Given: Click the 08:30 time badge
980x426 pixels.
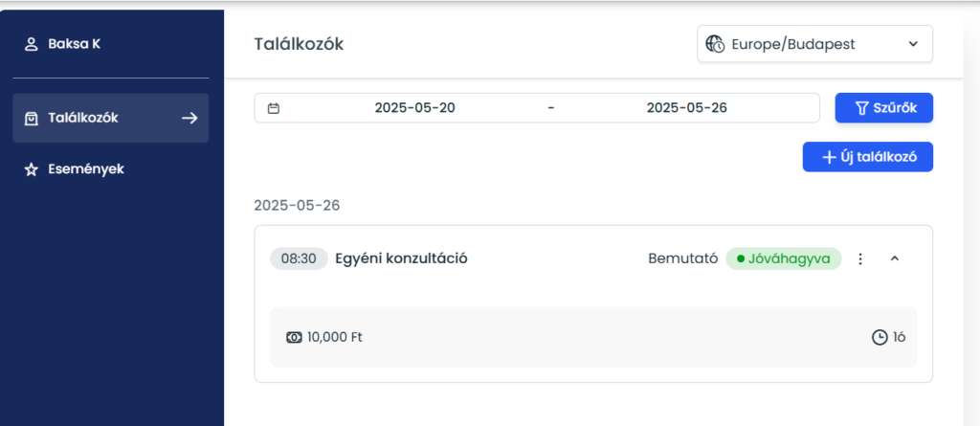Looking at the screenshot, I should pyautogui.click(x=299, y=258).
